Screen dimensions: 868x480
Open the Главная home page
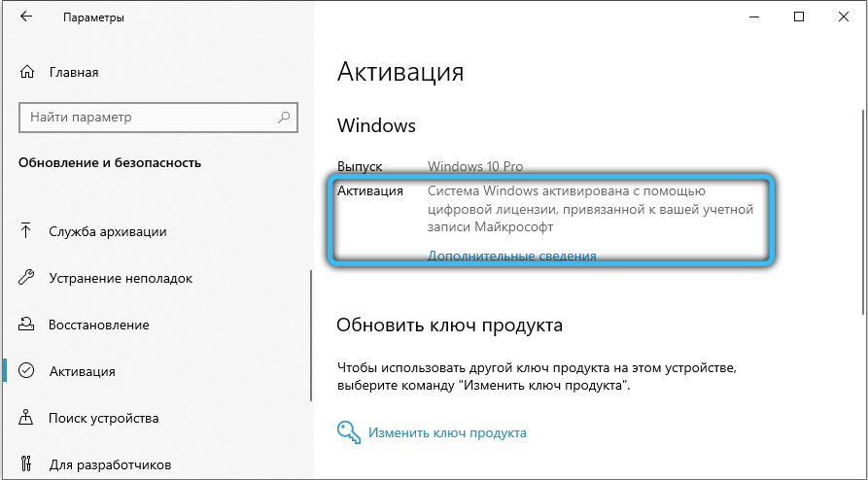click(73, 72)
